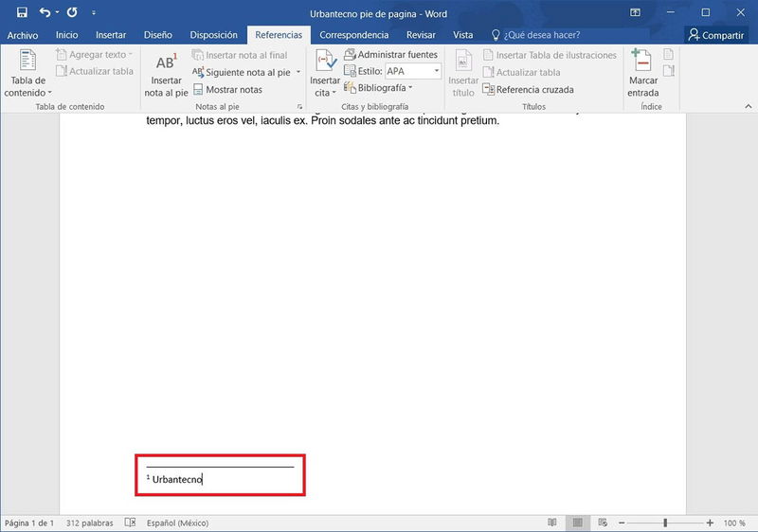Click the Actualizar índice icon
This screenshot has height=532, width=758.
tap(669, 71)
